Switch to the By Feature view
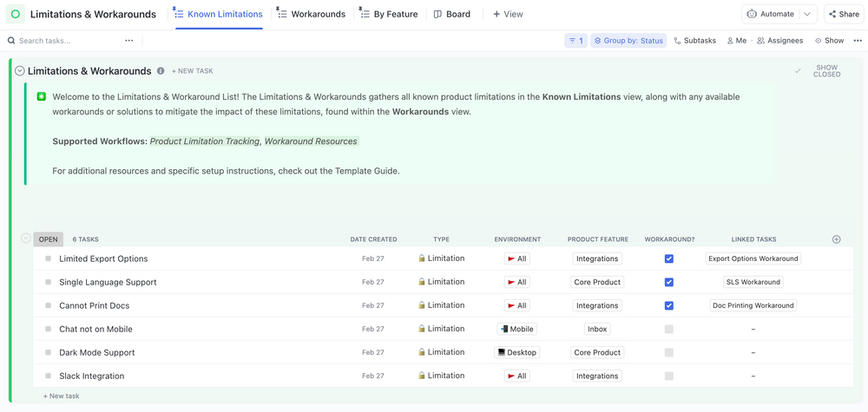The height and width of the screenshot is (412, 868). click(389, 15)
